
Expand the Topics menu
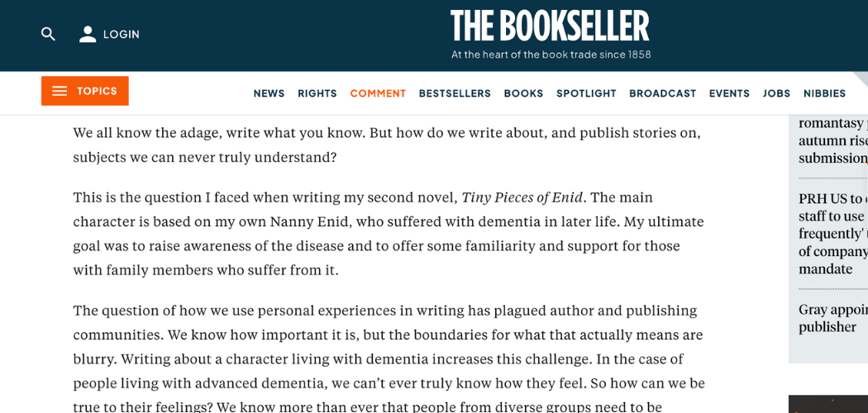coord(85,91)
